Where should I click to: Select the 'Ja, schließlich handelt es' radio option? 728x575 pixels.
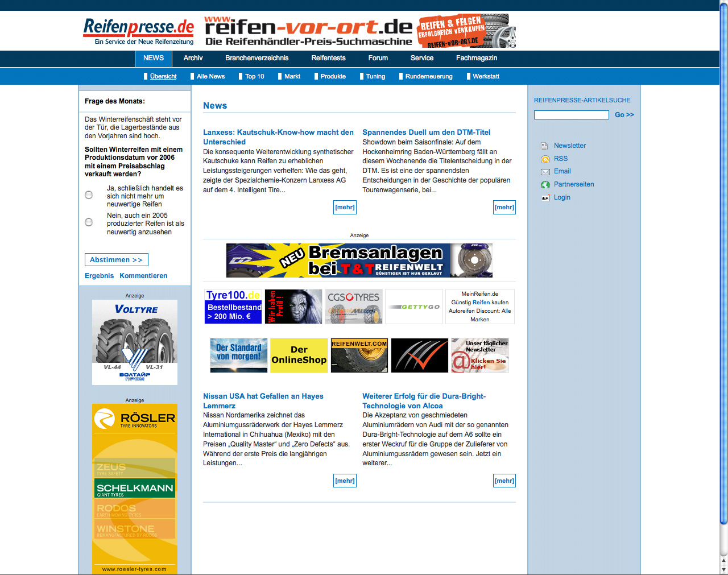89,195
